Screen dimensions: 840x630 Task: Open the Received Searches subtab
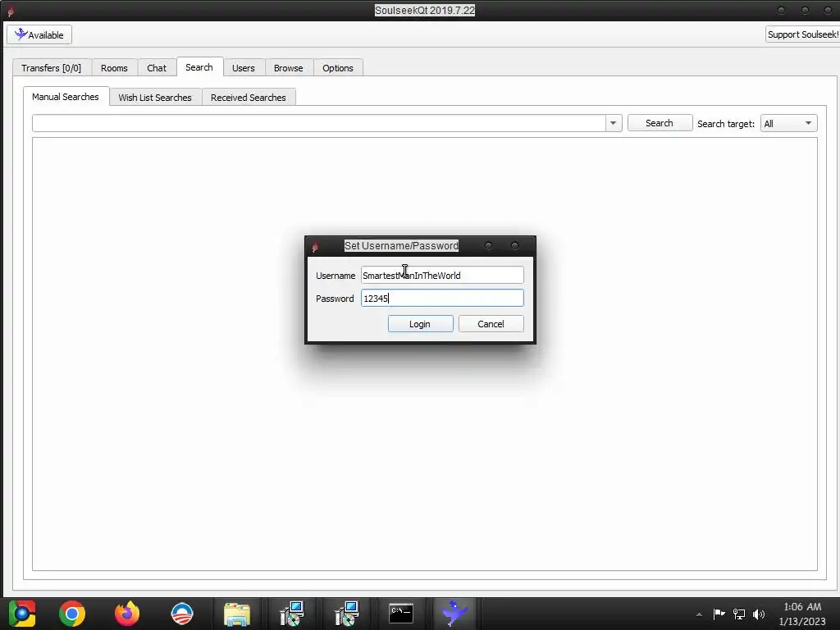[x=248, y=98]
